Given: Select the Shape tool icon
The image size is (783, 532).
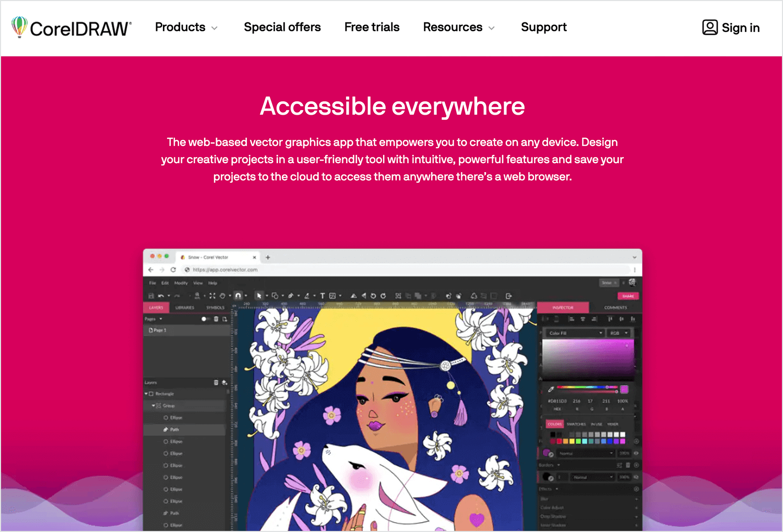Looking at the screenshot, I should point(275,296).
